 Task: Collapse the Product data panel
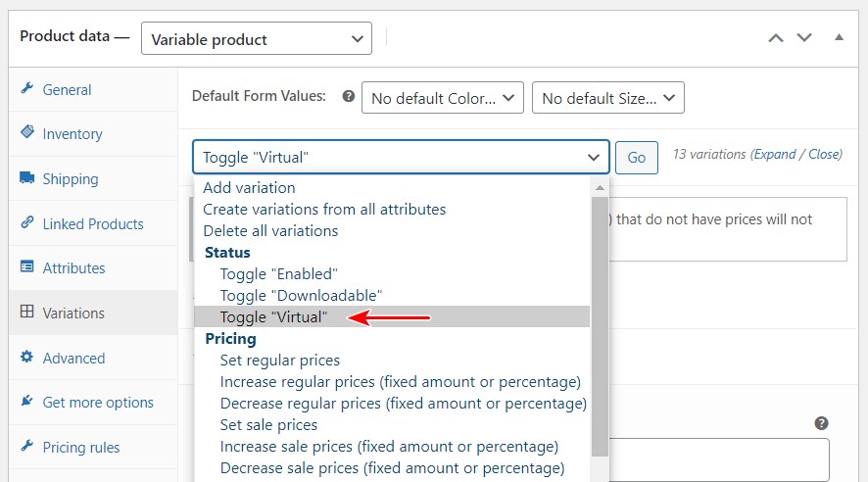pos(840,37)
